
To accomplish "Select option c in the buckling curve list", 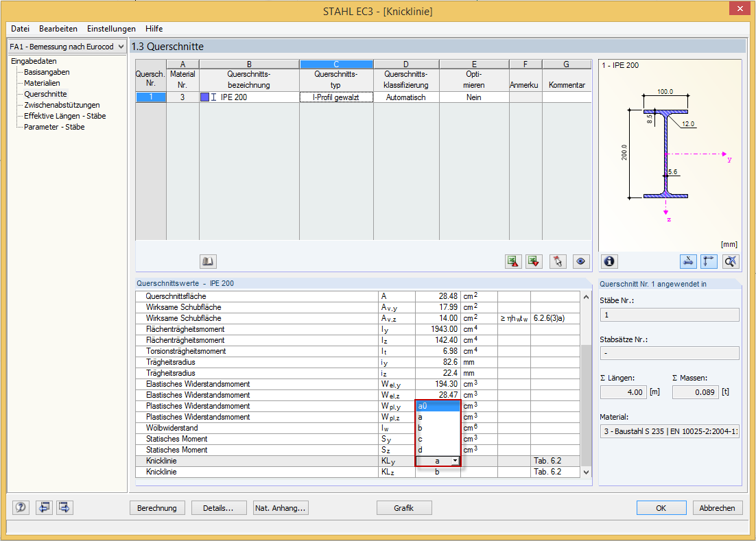I will (438, 439).
